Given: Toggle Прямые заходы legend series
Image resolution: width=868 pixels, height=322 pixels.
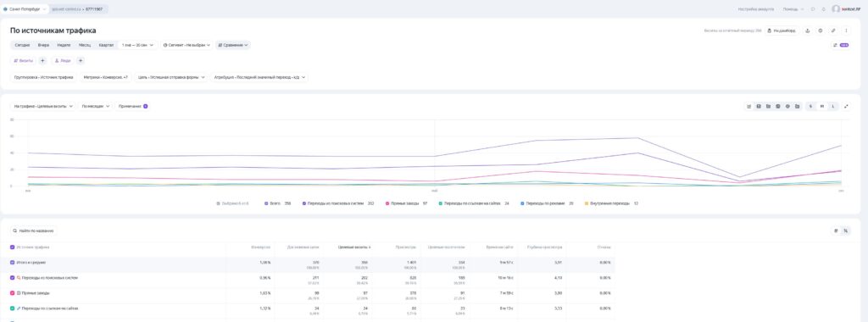Looking at the screenshot, I should [x=406, y=203].
